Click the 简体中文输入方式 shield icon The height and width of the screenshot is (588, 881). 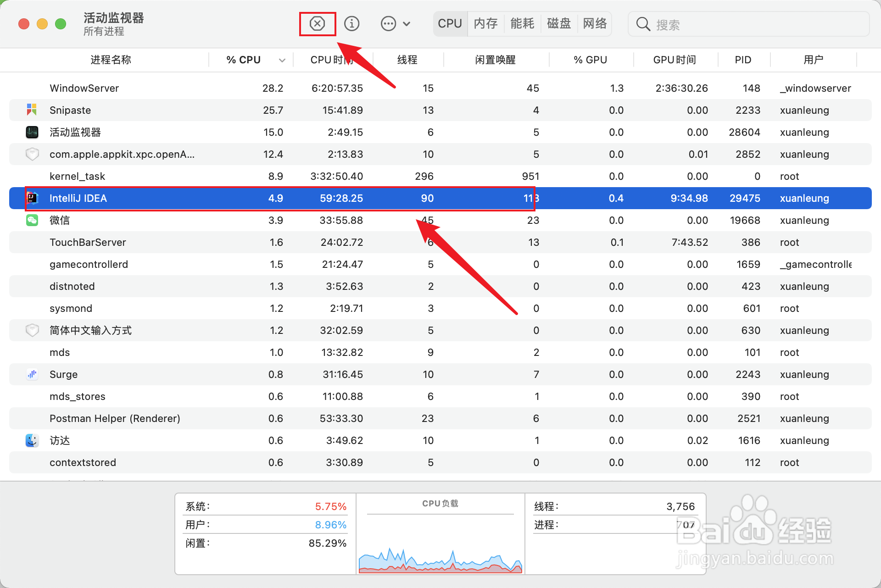point(32,330)
